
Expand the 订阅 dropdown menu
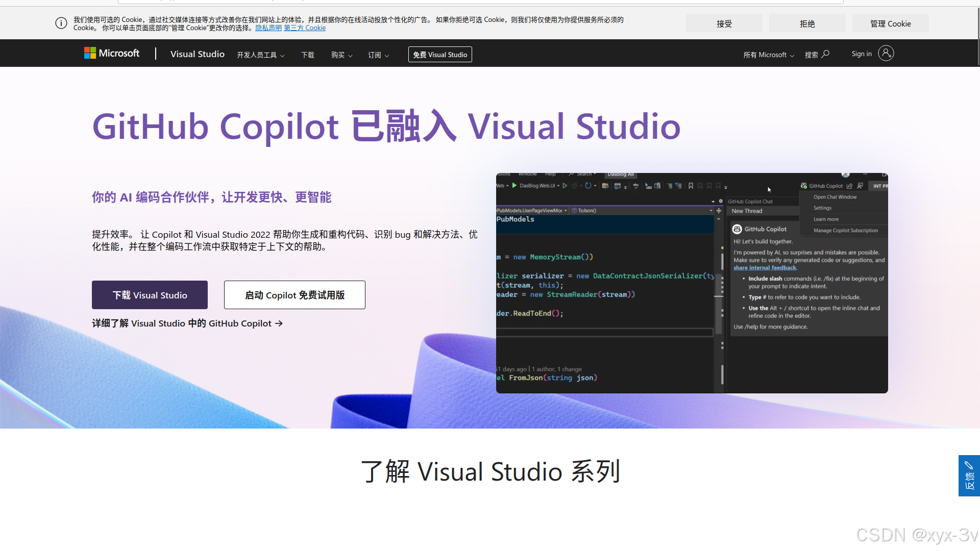pos(378,55)
